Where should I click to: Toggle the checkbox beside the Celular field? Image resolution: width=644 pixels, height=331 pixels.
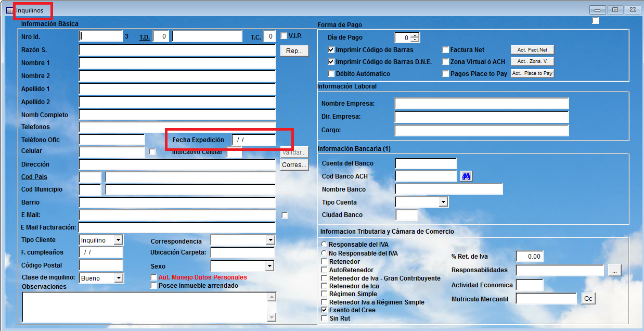[x=152, y=152]
